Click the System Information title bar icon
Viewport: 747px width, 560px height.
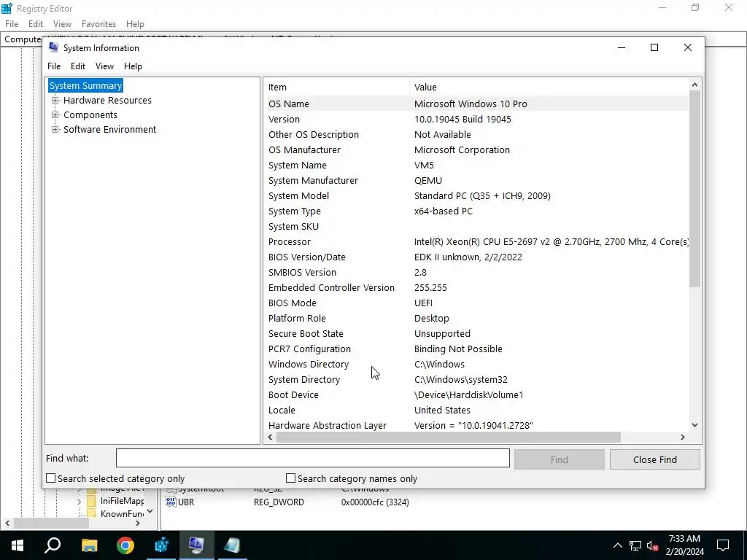(54, 47)
